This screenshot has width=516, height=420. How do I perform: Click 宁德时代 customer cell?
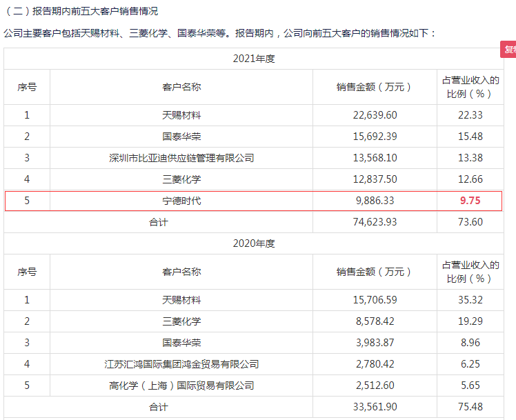[181, 201]
